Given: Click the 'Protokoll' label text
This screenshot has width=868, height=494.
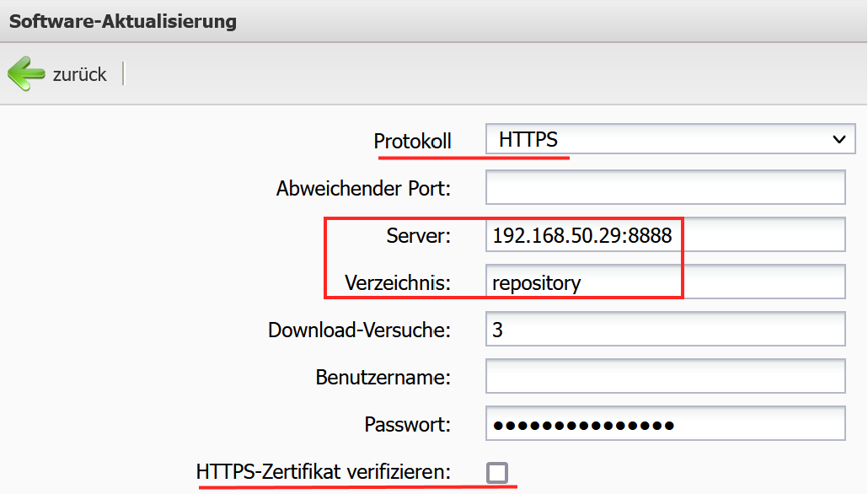Looking at the screenshot, I should (x=413, y=142).
